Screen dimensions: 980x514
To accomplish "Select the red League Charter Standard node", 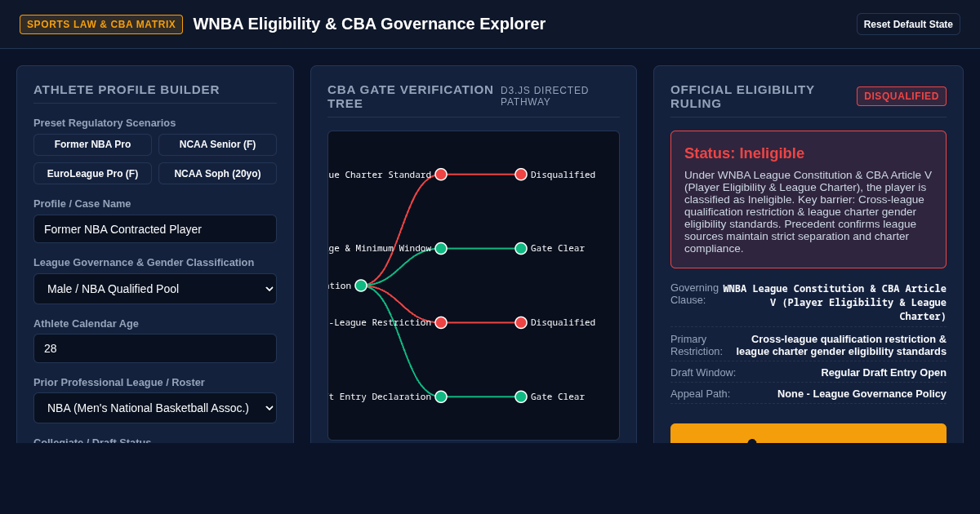I will click(441, 175).
